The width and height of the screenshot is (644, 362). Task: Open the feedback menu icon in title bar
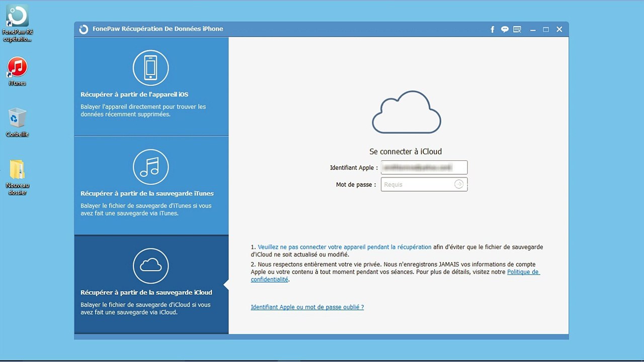click(517, 30)
